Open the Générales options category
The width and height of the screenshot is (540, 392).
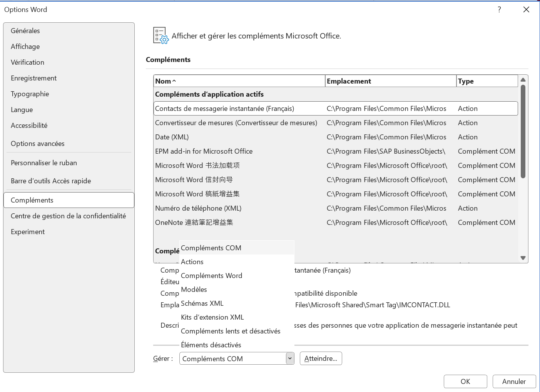click(x=69, y=31)
